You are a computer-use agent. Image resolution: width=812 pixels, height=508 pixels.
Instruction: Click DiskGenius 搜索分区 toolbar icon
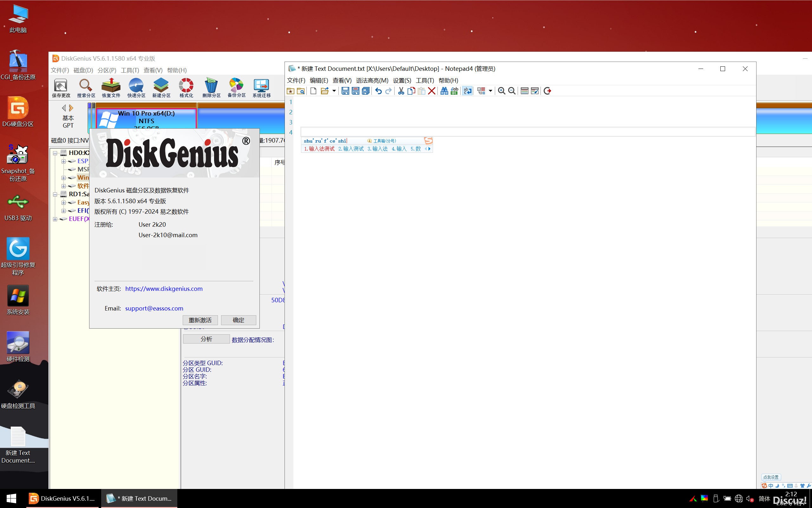[86, 88]
